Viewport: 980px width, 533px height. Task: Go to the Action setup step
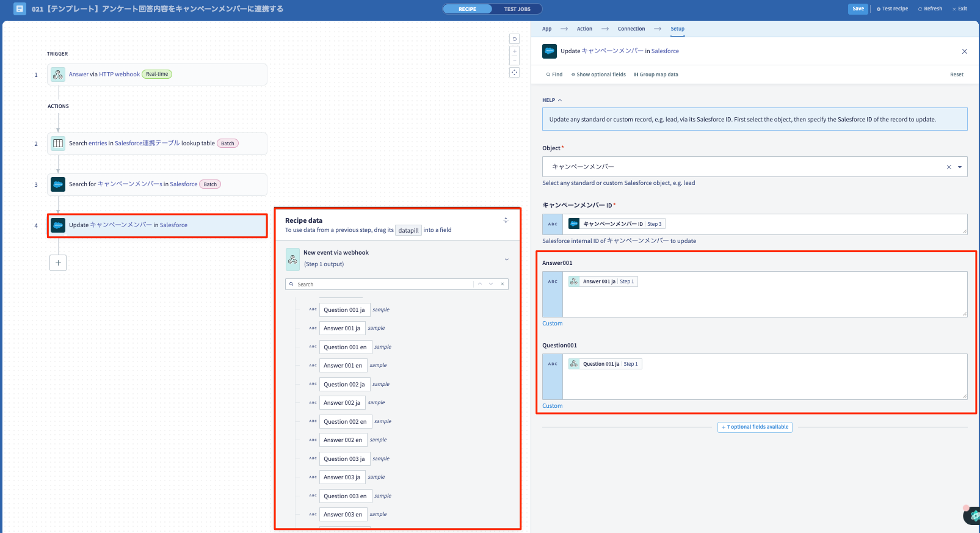584,29
